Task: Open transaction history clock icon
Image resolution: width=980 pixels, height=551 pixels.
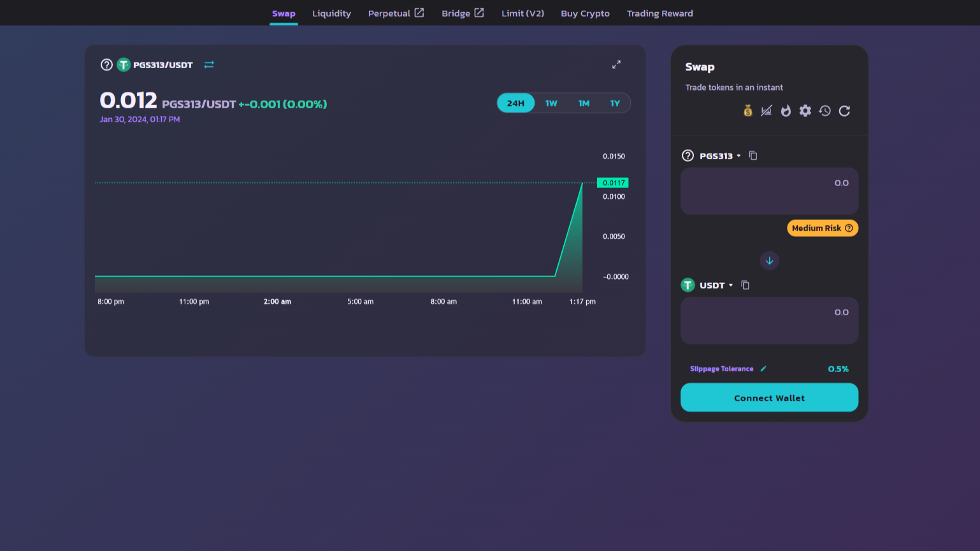Action: click(x=825, y=111)
